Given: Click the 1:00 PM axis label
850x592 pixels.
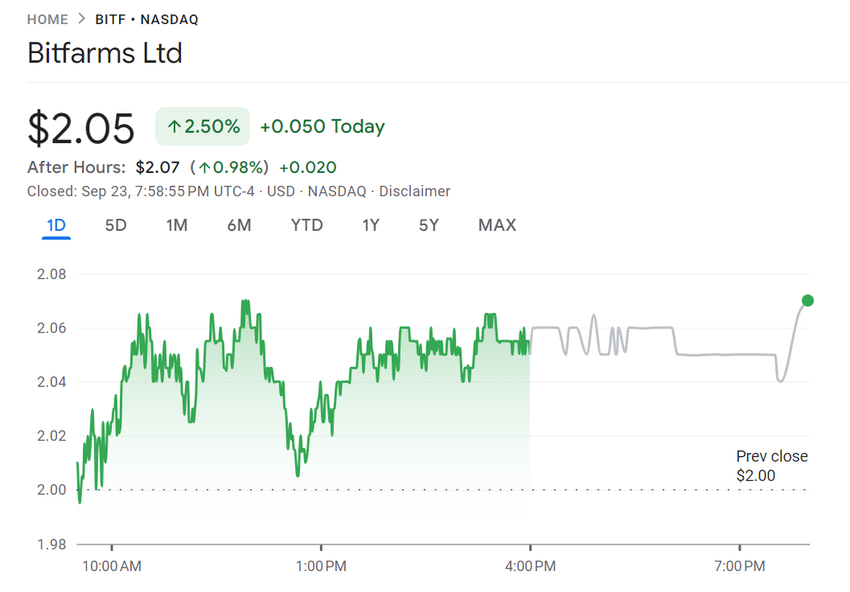Looking at the screenshot, I should coord(321,567).
